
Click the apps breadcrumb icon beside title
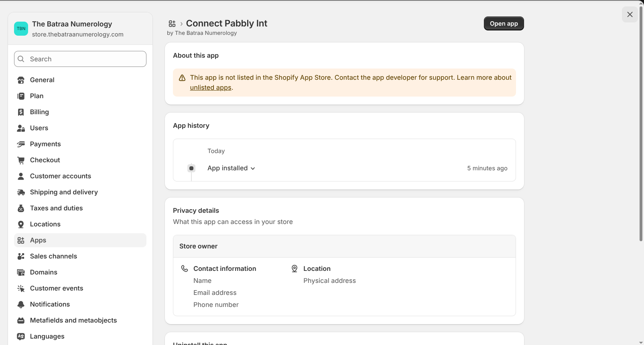[x=172, y=24]
